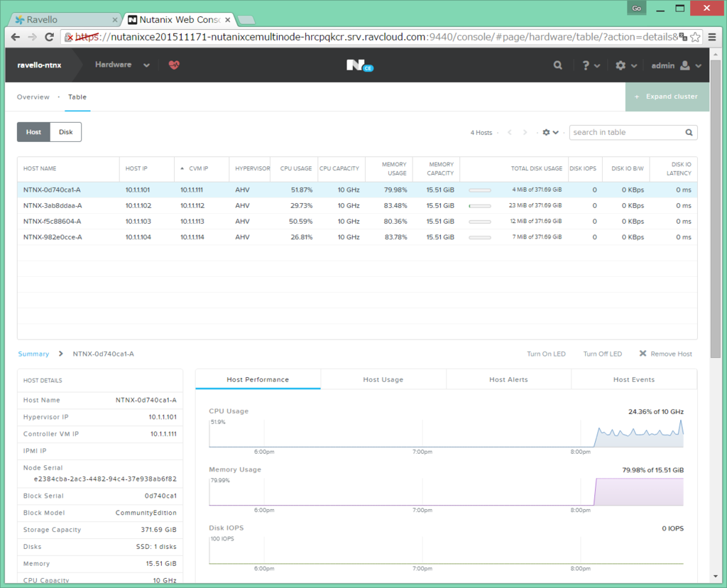Open the admin user menu

pyautogui.click(x=676, y=65)
